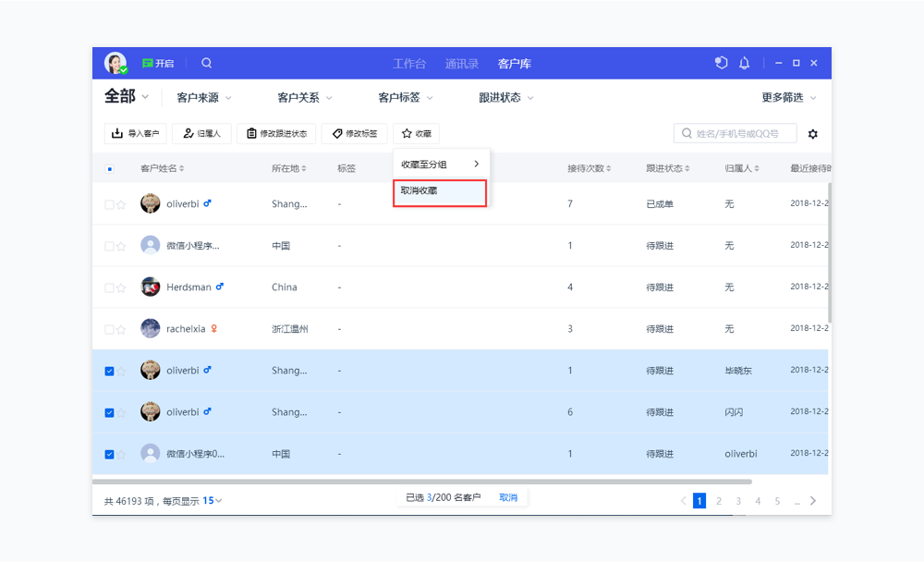Click the 收藏 star button

click(x=416, y=133)
